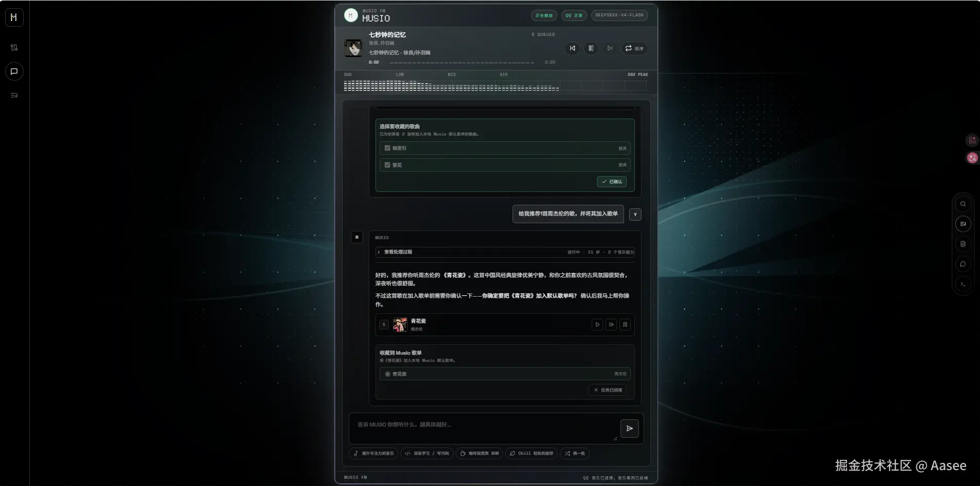Bookmark 青花瓷 to the playlist
The width and height of the screenshot is (980, 486).
625,325
